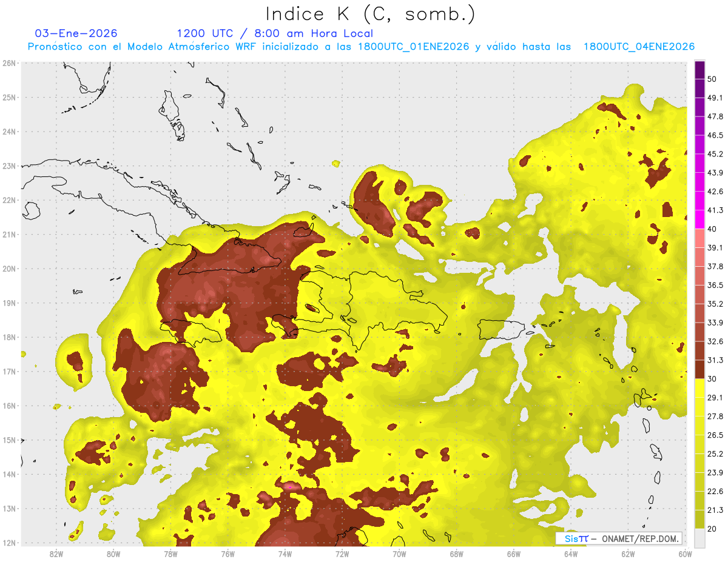Click the "76W" longitude label
The image size is (728, 562).
point(228,554)
